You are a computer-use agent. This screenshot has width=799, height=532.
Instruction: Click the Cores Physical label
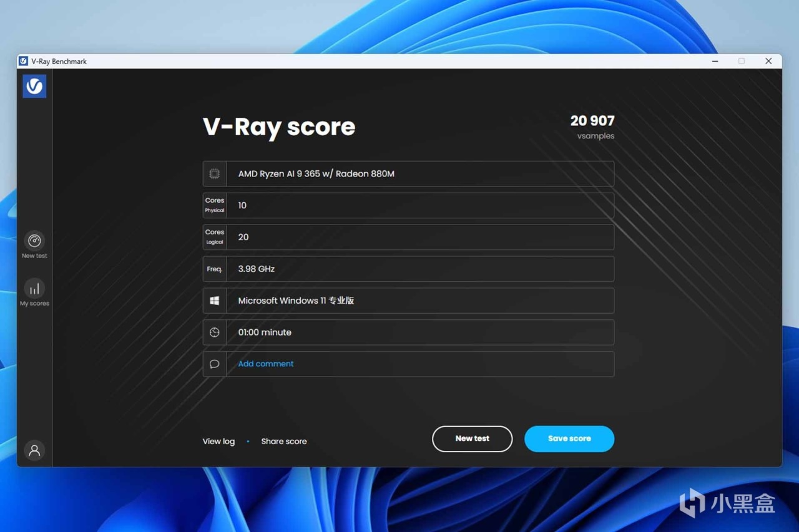coord(214,205)
